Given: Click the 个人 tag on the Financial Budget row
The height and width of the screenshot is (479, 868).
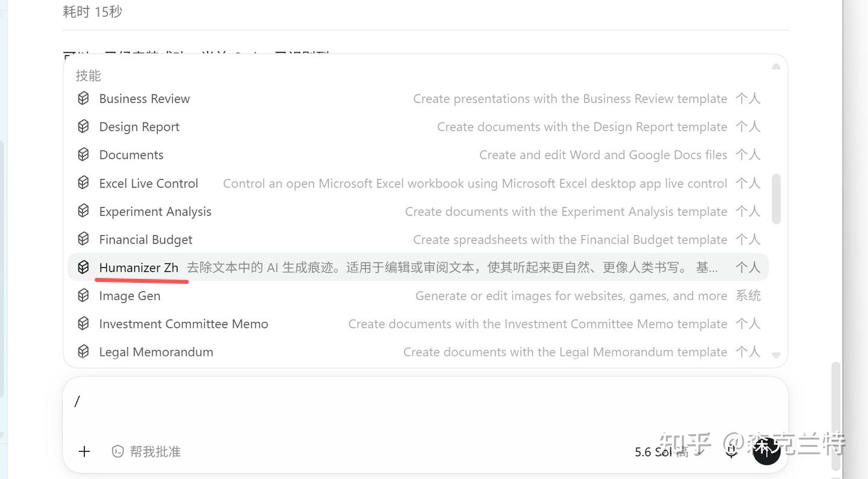Looking at the screenshot, I should tap(748, 239).
